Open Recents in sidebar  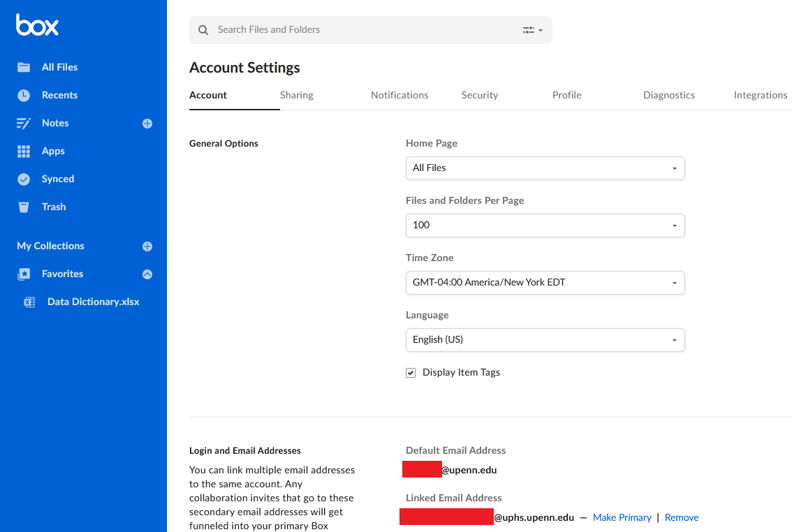pyautogui.click(x=59, y=95)
